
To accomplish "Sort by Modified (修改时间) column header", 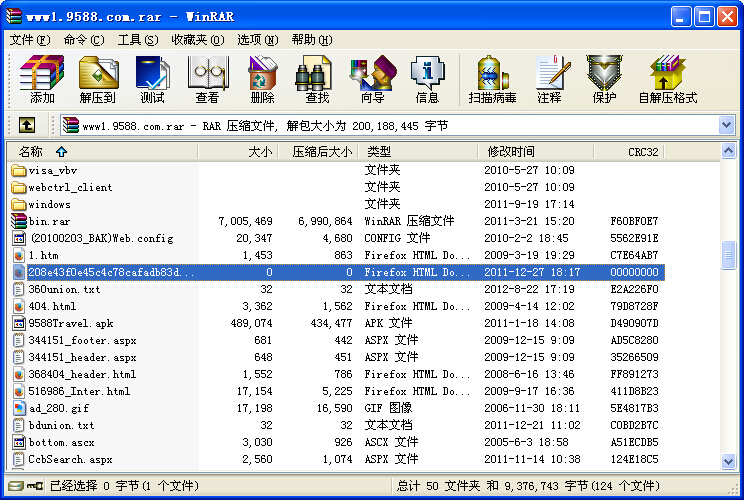I will pos(536,152).
